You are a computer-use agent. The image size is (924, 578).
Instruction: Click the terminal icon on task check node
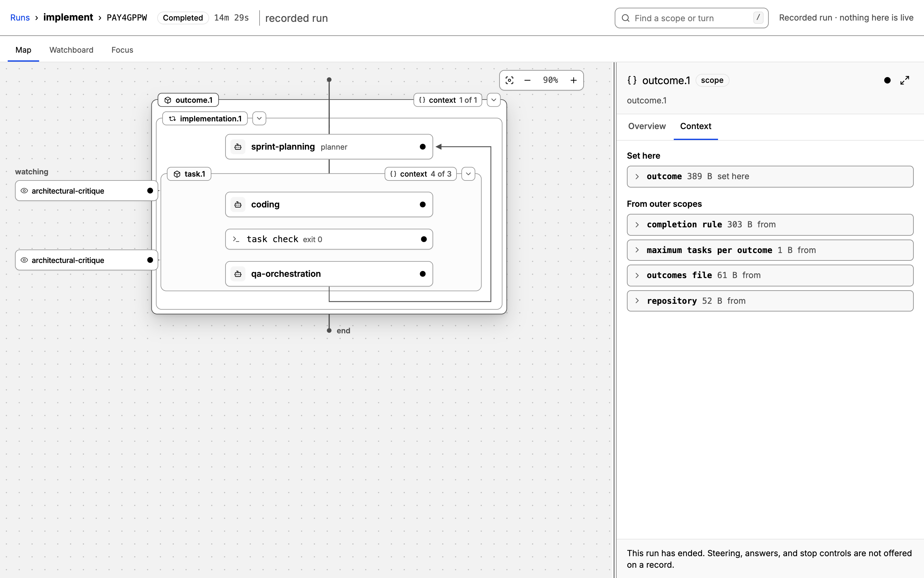click(x=236, y=239)
